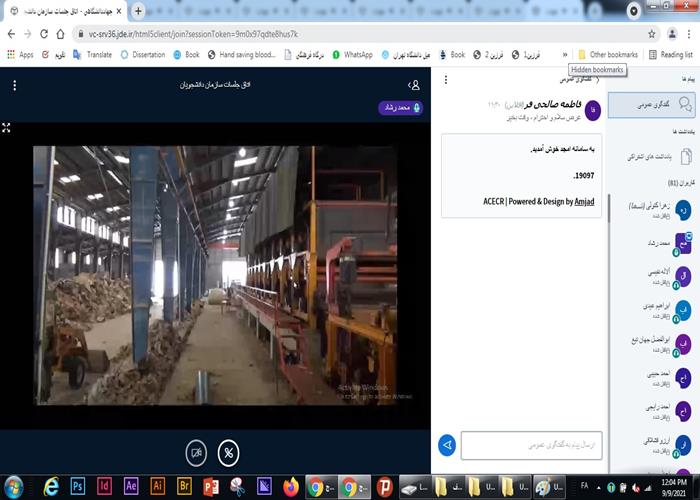Click the محمد رشاد talking indicator
The image size is (700, 500).
tap(400, 108)
